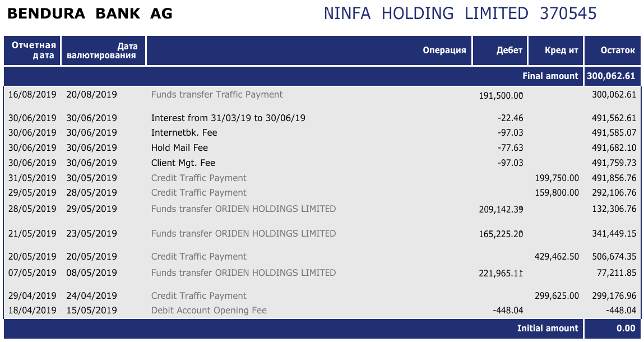Click the NINFA HOLDING LIMITED 370545 title
644x342 pixels.
pos(460,13)
